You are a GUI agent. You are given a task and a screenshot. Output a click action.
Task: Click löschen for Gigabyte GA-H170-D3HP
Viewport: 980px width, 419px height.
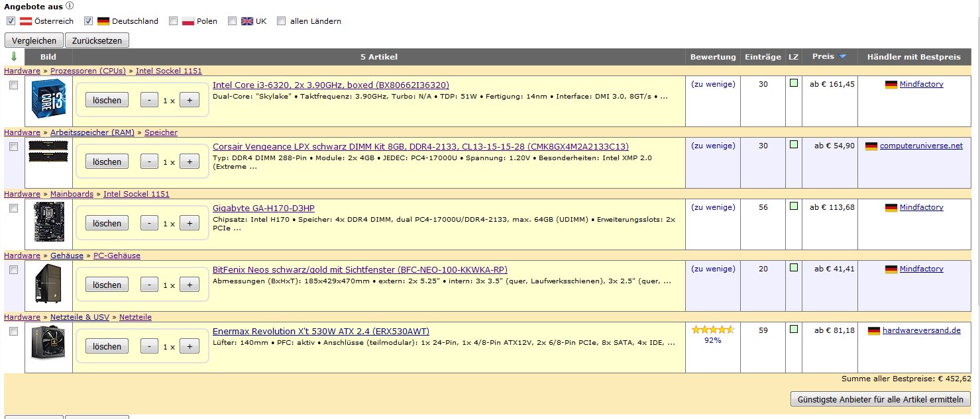pyautogui.click(x=107, y=224)
